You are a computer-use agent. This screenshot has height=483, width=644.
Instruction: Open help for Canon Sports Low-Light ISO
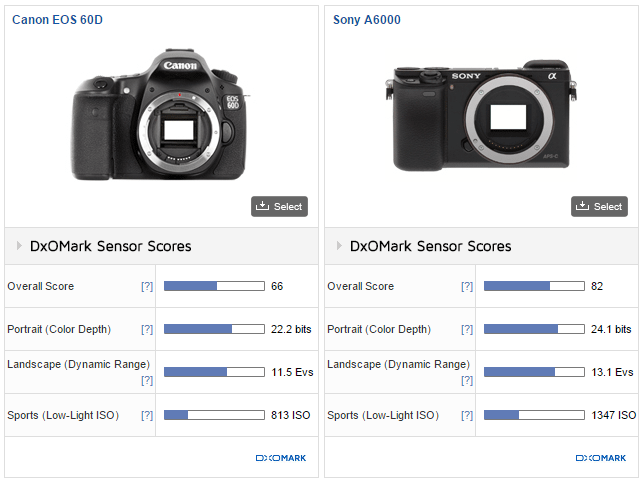coord(147,415)
